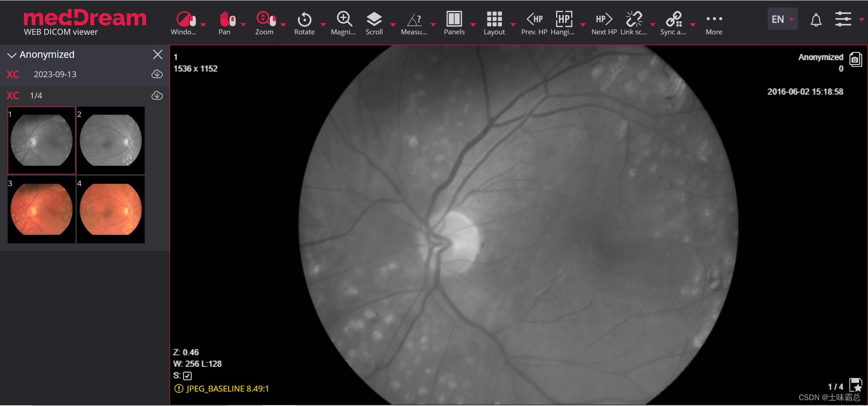The width and height of the screenshot is (868, 406).
Task: Download the XC 1/4 series
Action: (x=157, y=95)
